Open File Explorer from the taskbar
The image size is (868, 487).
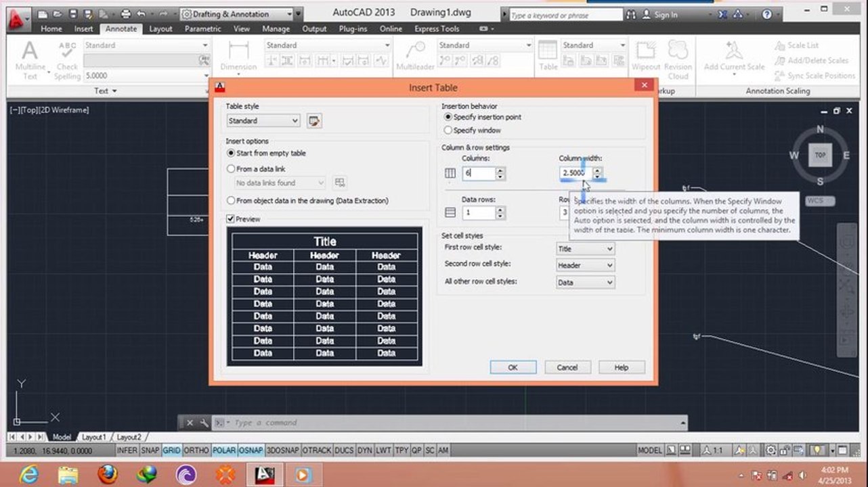[x=68, y=476]
